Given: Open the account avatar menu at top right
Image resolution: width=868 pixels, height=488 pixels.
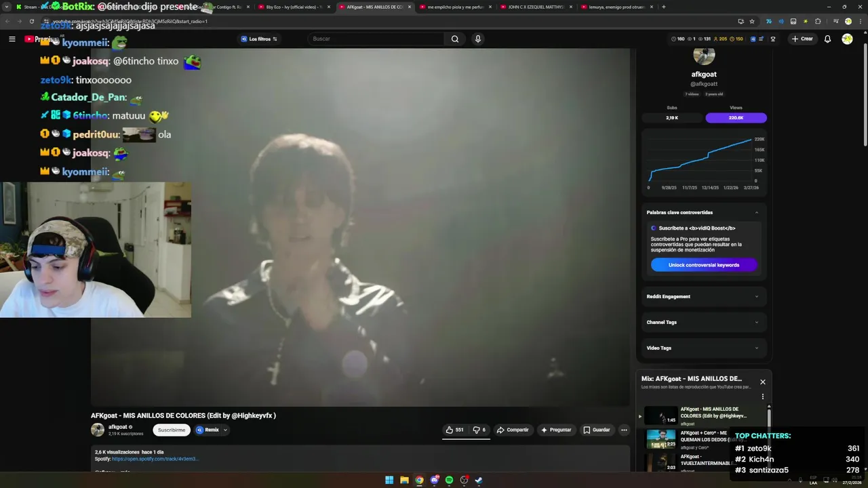Looking at the screenshot, I should pos(847,39).
